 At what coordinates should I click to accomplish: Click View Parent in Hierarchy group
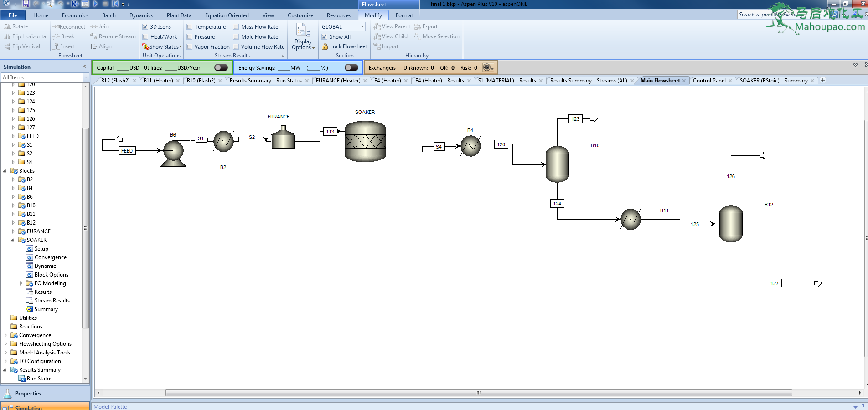(392, 26)
